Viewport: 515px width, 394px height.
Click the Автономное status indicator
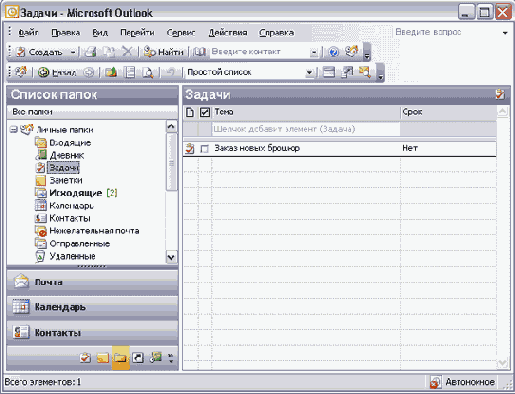coord(463,382)
